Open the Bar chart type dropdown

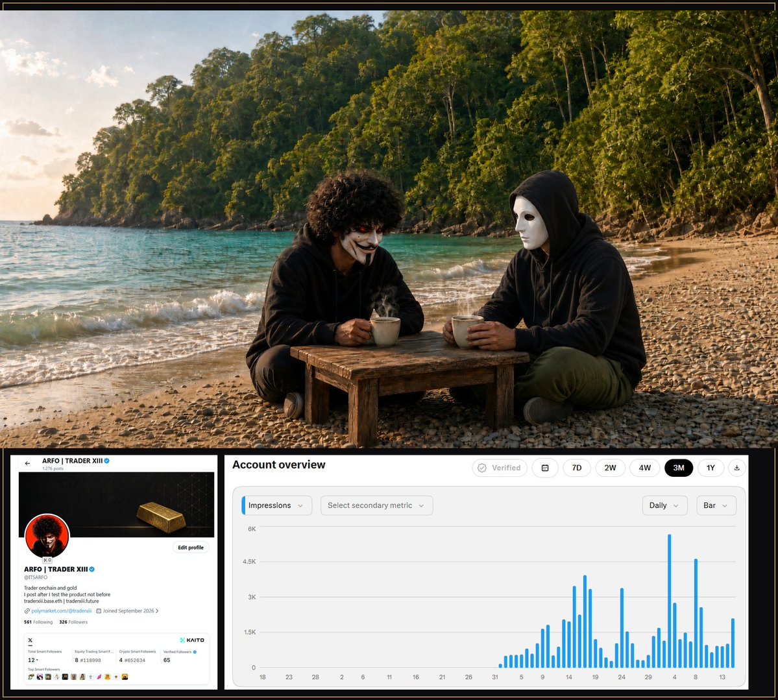(716, 505)
